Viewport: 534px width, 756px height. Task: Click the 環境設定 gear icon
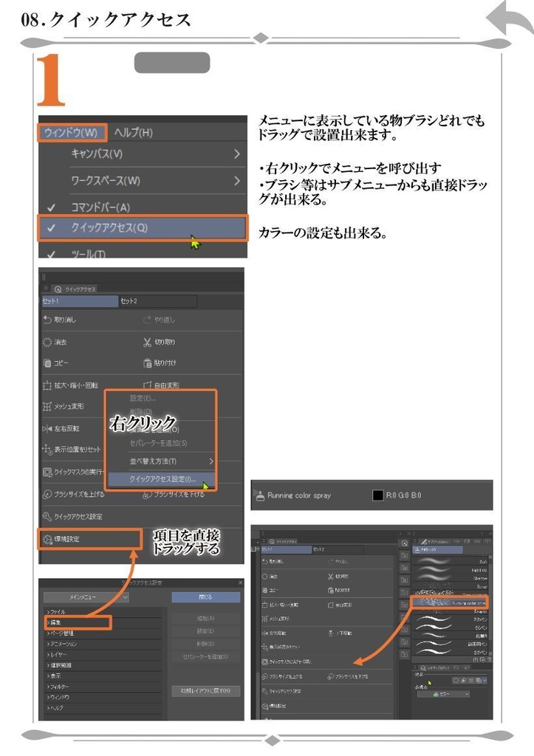47,539
